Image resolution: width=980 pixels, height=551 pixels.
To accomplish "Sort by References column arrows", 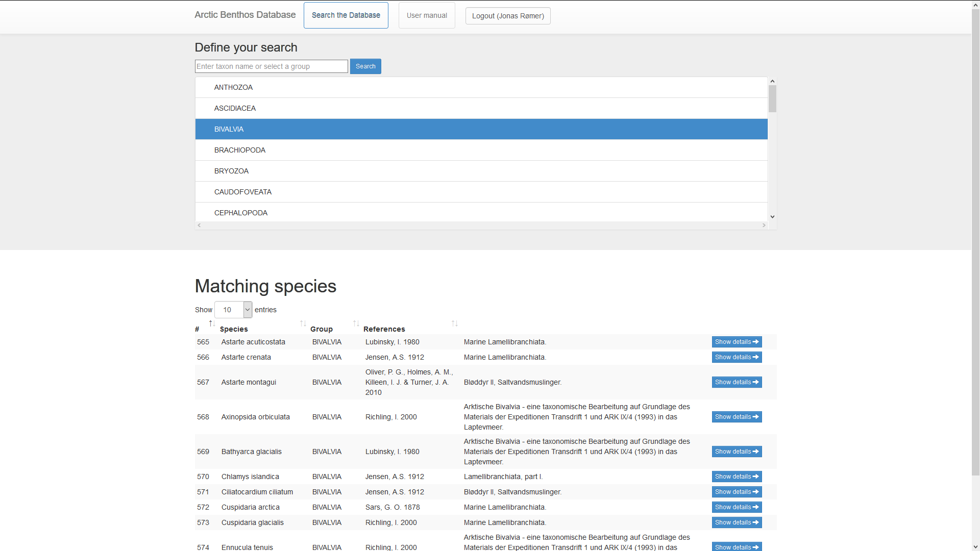I will tap(454, 323).
